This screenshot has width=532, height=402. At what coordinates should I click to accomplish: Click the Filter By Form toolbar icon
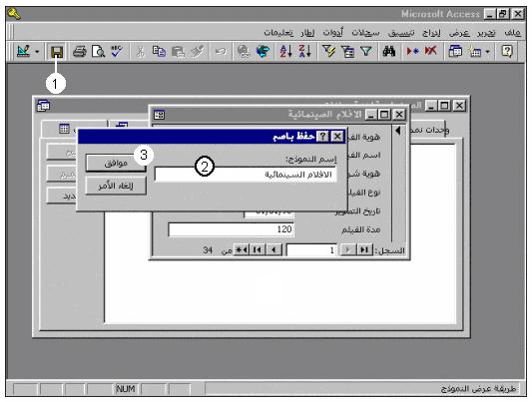click(x=347, y=52)
